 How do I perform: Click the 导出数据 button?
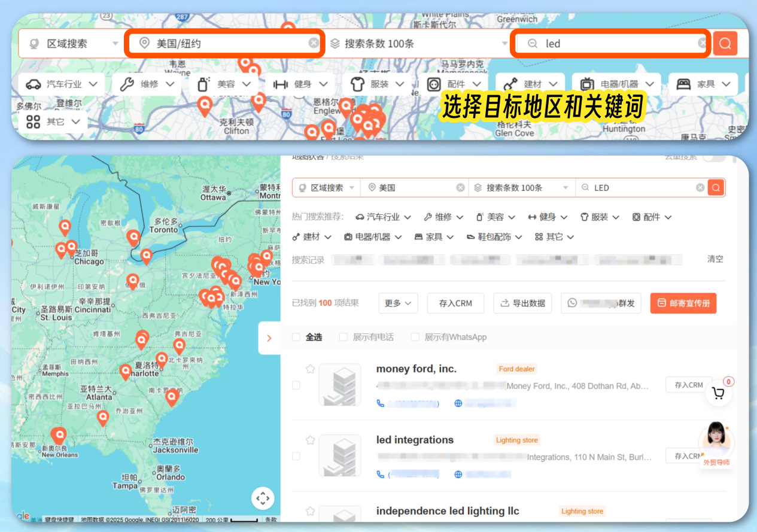point(522,303)
